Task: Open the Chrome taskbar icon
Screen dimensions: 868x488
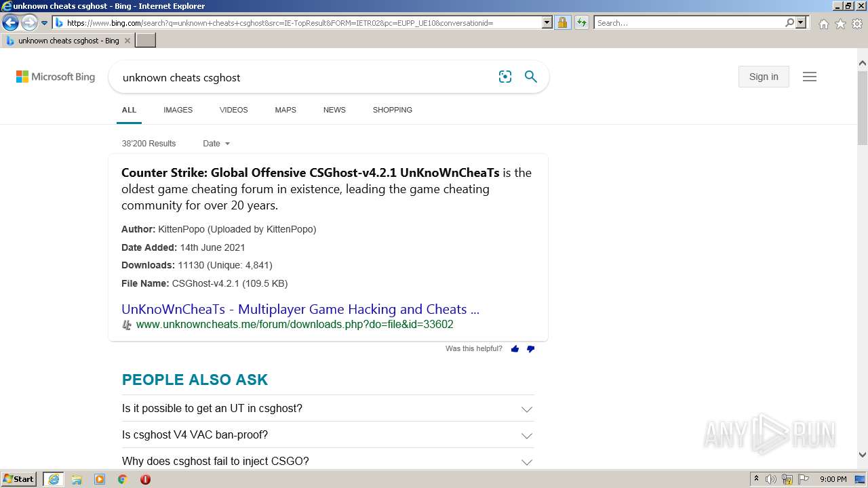Action: (x=123, y=479)
